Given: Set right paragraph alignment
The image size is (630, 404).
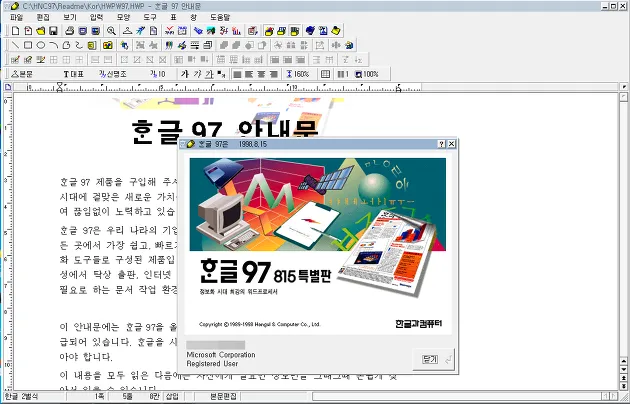Looking at the screenshot, I should pyautogui.click(x=274, y=74).
